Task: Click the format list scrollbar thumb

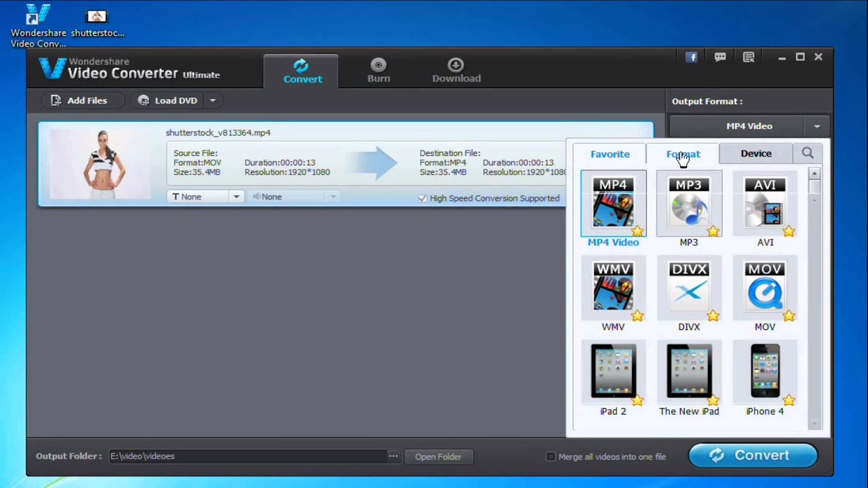Action: tap(814, 186)
